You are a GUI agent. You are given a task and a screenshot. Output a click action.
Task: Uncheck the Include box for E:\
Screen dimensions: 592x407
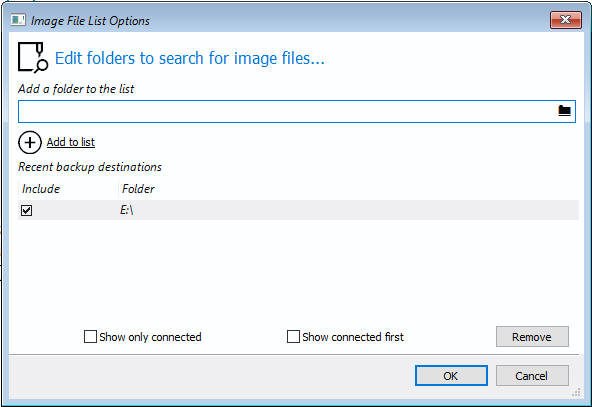pos(26,210)
